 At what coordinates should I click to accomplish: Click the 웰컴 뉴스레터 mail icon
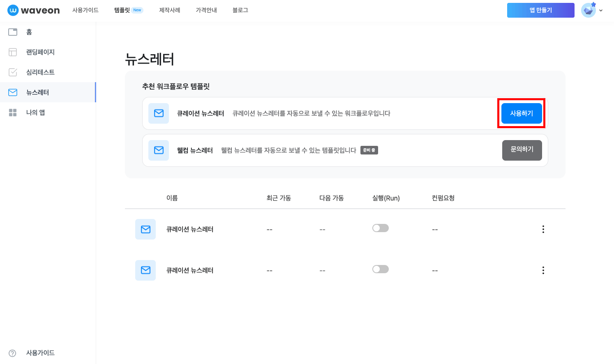click(x=159, y=150)
